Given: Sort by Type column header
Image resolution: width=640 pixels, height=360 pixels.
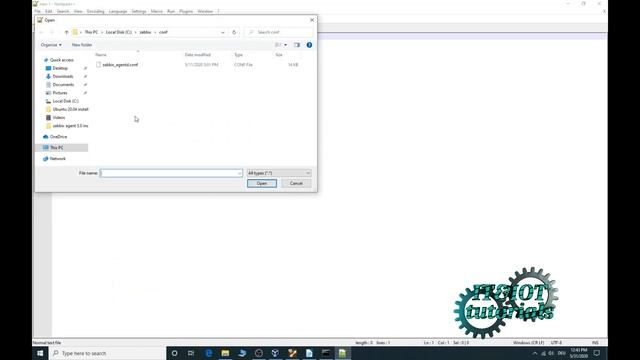Looking at the screenshot, I should (x=238, y=55).
